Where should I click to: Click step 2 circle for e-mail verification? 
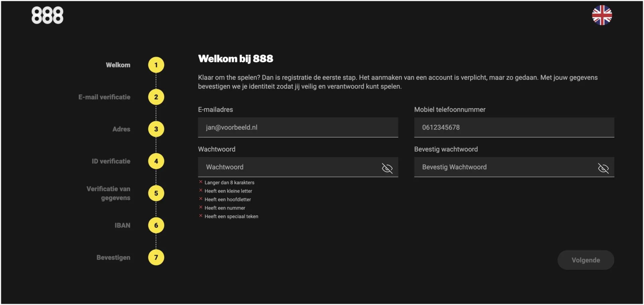pos(156,97)
